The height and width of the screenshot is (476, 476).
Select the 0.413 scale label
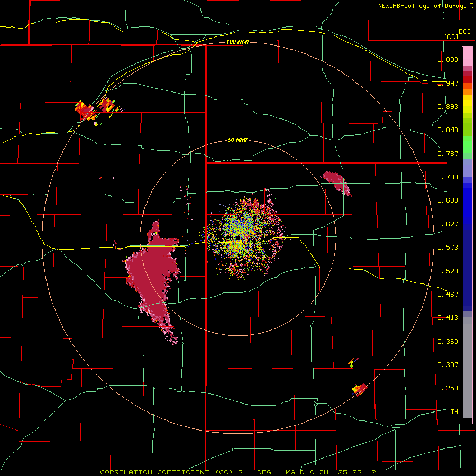[x=448, y=318]
